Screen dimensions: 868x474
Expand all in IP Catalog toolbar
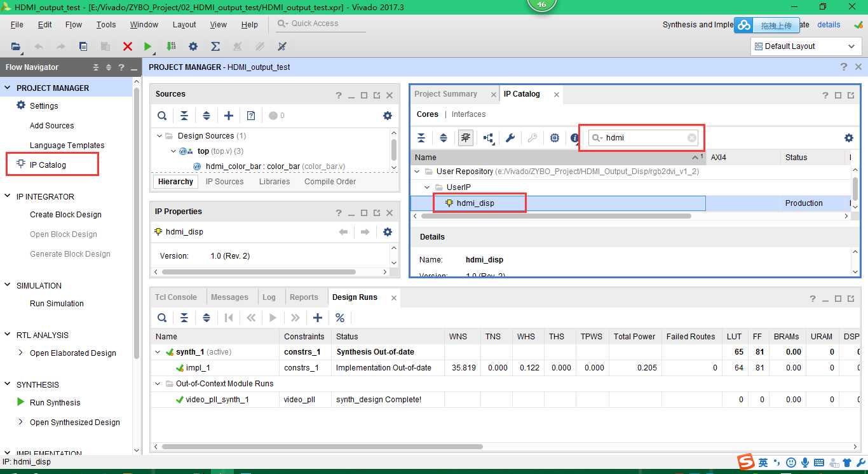point(444,138)
